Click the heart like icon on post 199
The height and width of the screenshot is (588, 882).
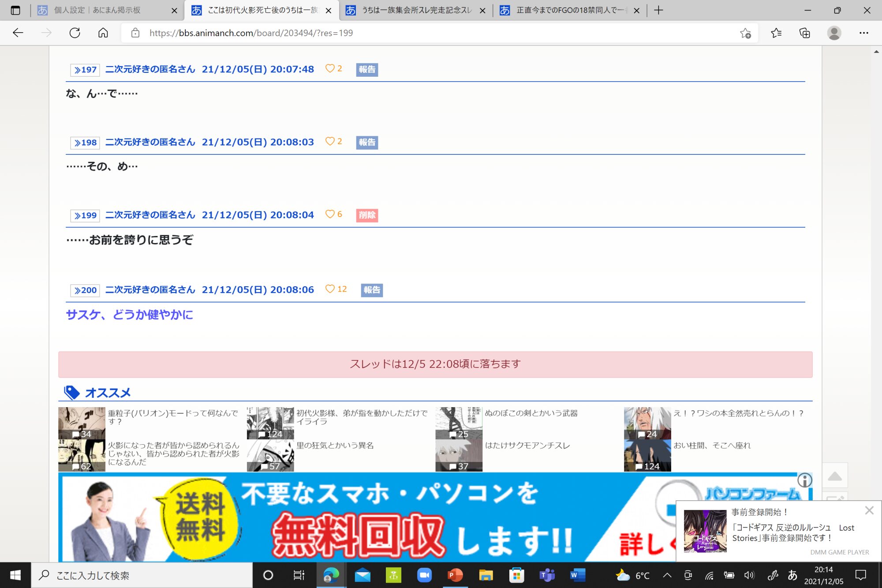click(x=329, y=214)
